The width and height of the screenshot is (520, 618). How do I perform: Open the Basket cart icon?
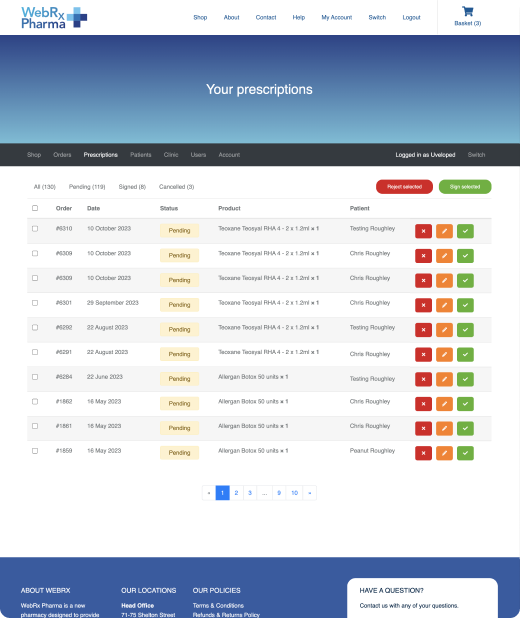pos(468,11)
